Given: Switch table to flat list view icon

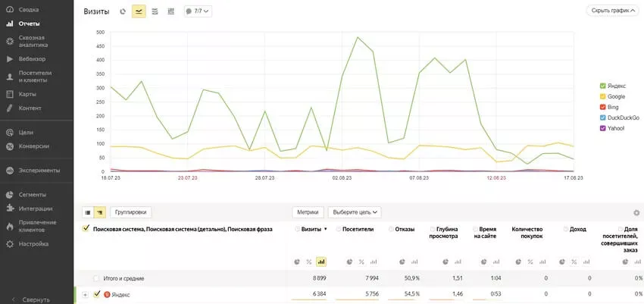Looking at the screenshot, I should 87,212.
